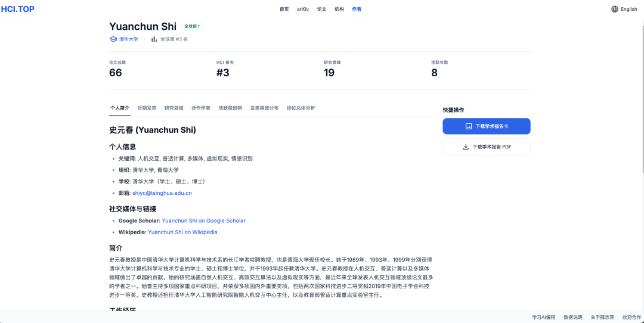Show the 活跃度趋势 tab

click(230, 108)
